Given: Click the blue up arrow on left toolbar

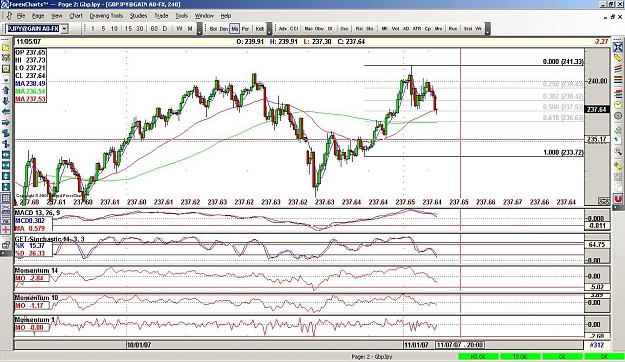Looking at the screenshot, I should [6, 90].
